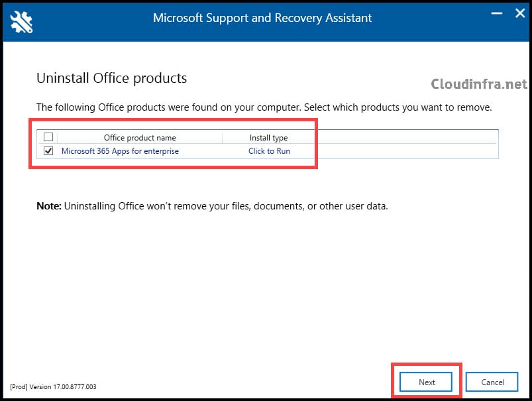Click the Click to Run install type cell
The image size is (532, 401).
[x=269, y=151]
